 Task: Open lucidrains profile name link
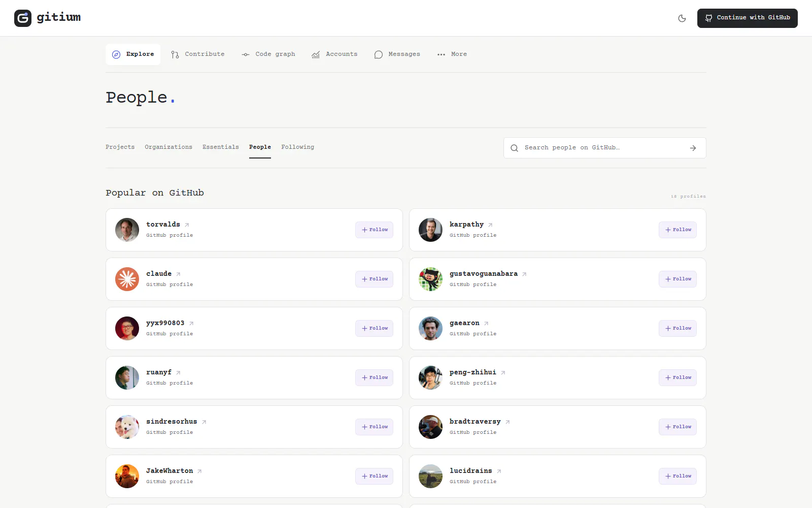(471, 471)
